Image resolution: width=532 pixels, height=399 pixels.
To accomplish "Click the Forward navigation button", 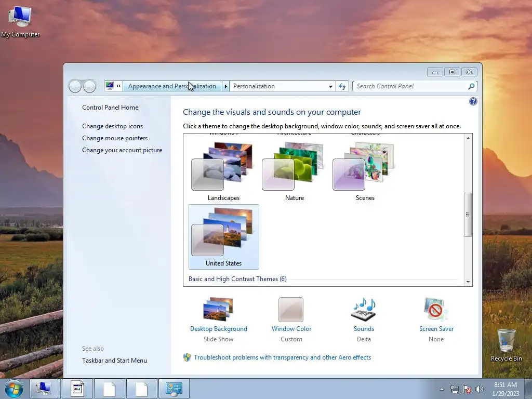I will click(x=89, y=86).
